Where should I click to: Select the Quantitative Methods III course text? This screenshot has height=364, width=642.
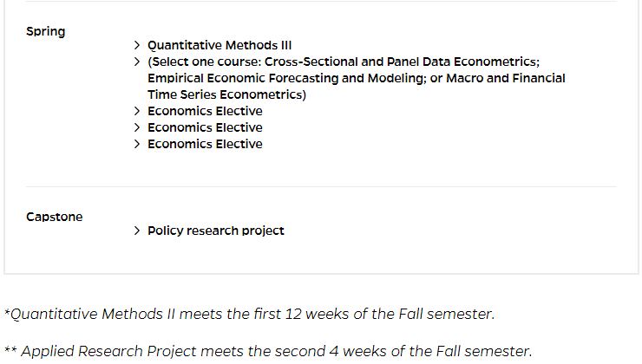[x=219, y=45]
